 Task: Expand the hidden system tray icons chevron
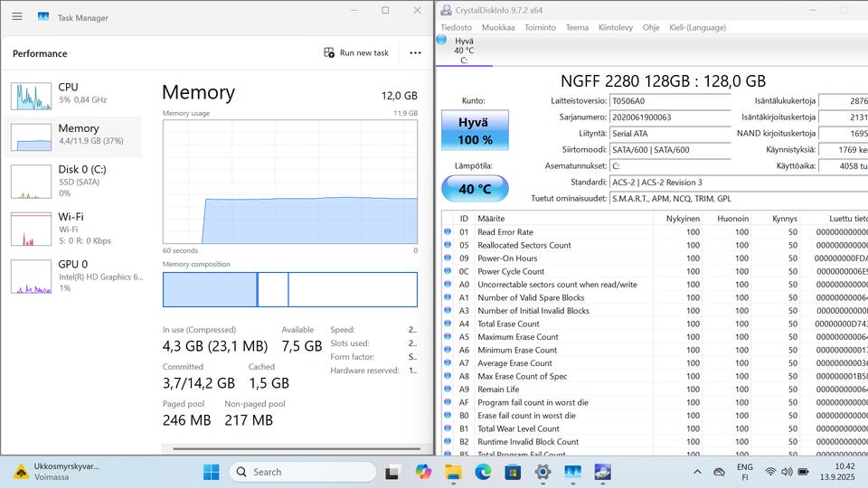click(697, 472)
